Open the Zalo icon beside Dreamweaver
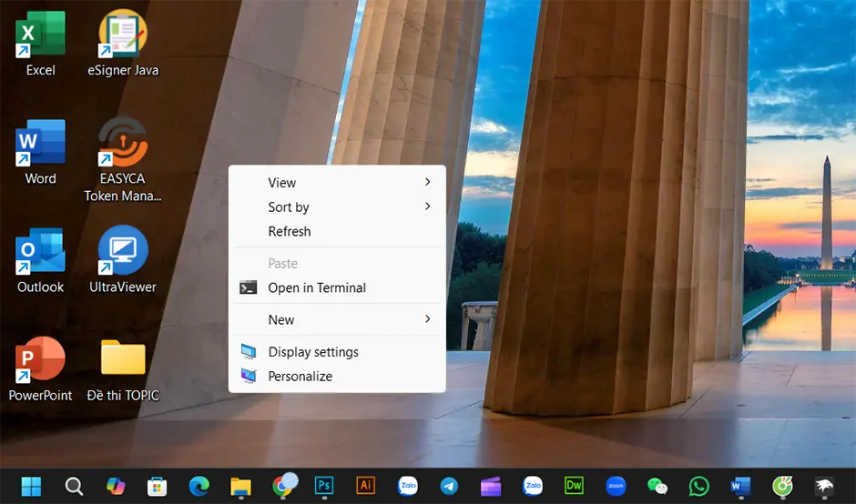Image resolution: width=856 pixels, height=504 pixels. 533,486
